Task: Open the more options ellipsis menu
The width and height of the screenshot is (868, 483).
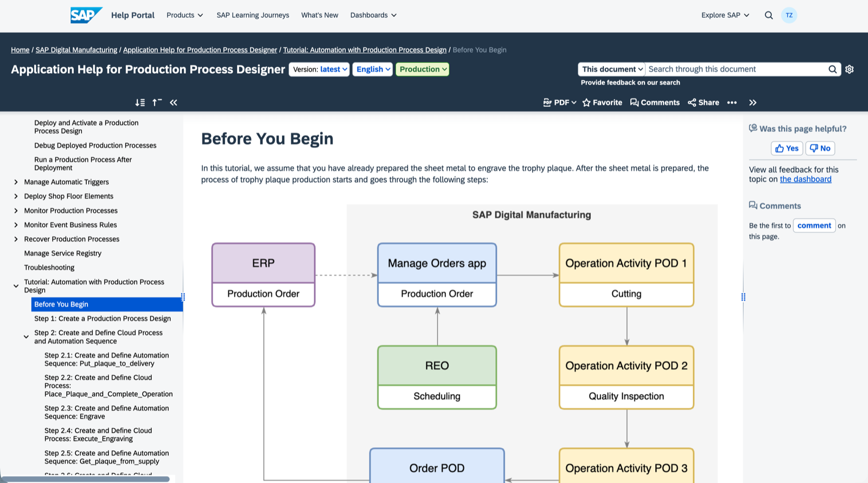Action: (x=732, y=103)
